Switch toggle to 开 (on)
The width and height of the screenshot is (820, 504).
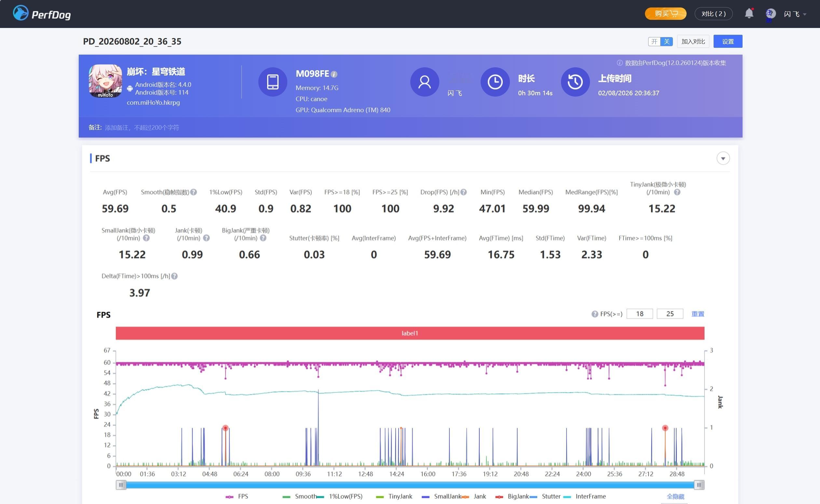pyautogui.click(x=654, y=42)
